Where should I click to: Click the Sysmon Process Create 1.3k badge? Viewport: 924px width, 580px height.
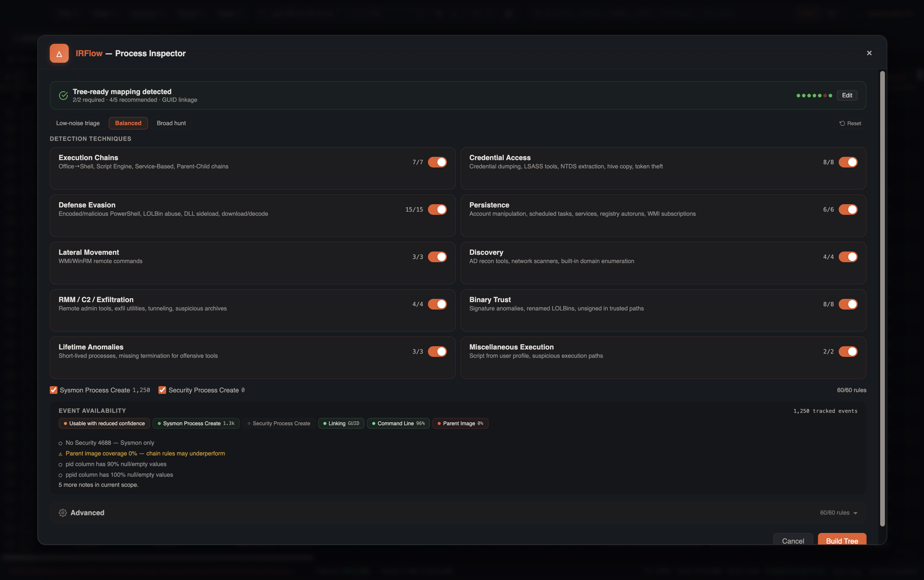(x=196, y=423)
